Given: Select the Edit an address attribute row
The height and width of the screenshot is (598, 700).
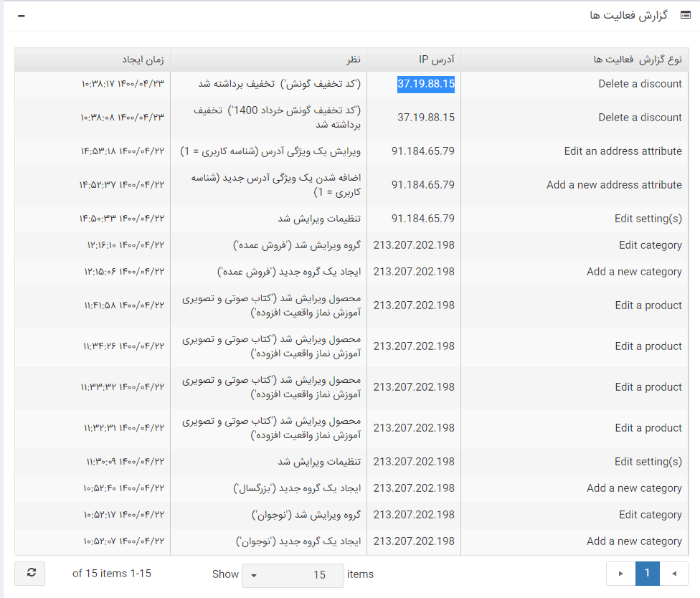Looking at the screenshot, I should pyautogui.click(x=623, y=151).
